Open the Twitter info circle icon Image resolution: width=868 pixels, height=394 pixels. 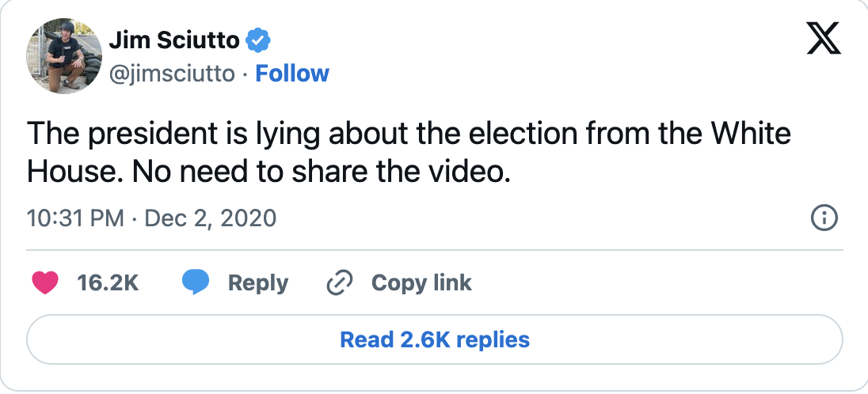(824, 218)
